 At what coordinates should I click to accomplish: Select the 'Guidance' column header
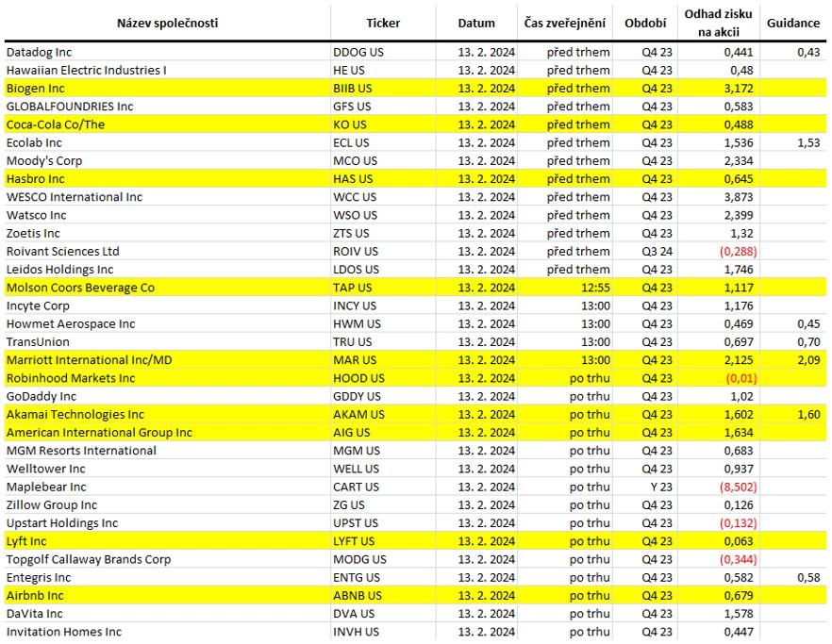click(x=792, y=23)
